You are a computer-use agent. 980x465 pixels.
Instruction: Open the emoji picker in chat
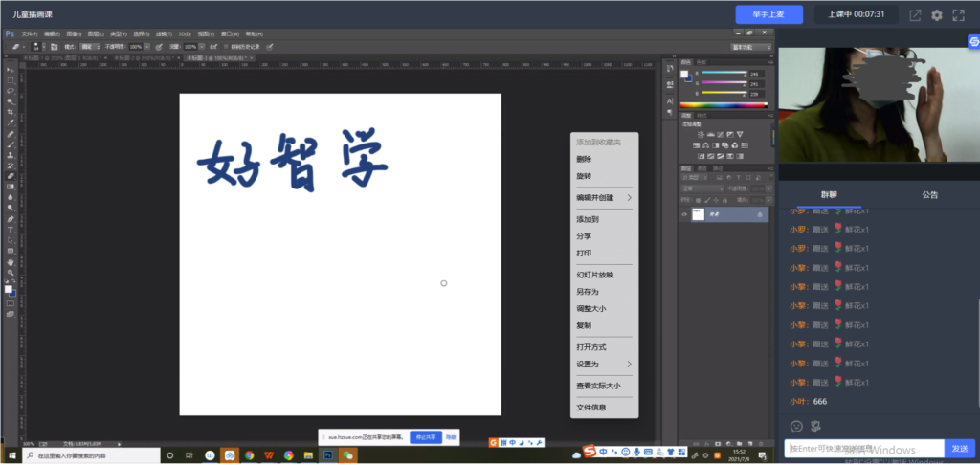(796, 427)
